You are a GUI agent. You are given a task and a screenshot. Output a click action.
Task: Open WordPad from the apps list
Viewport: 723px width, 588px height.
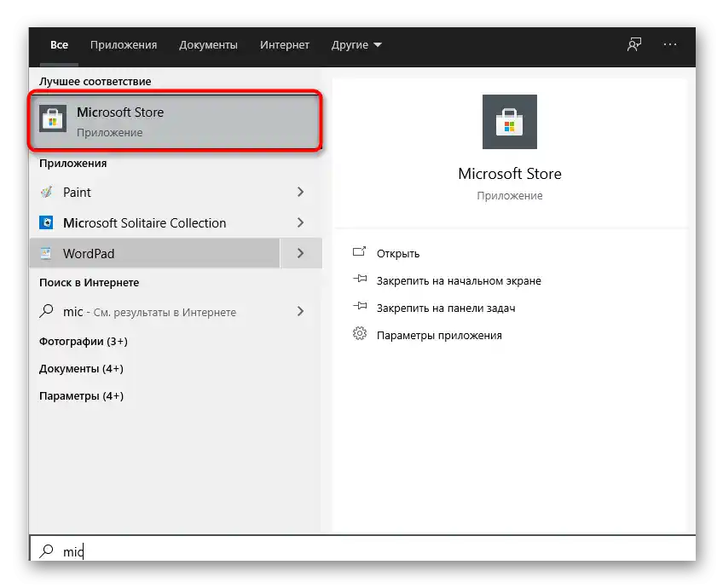click(154, 253)
